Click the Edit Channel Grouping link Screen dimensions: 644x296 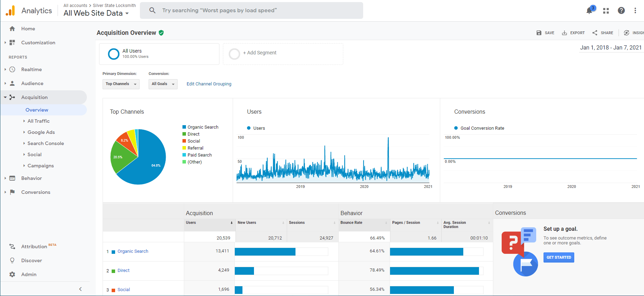click(209, 84)
